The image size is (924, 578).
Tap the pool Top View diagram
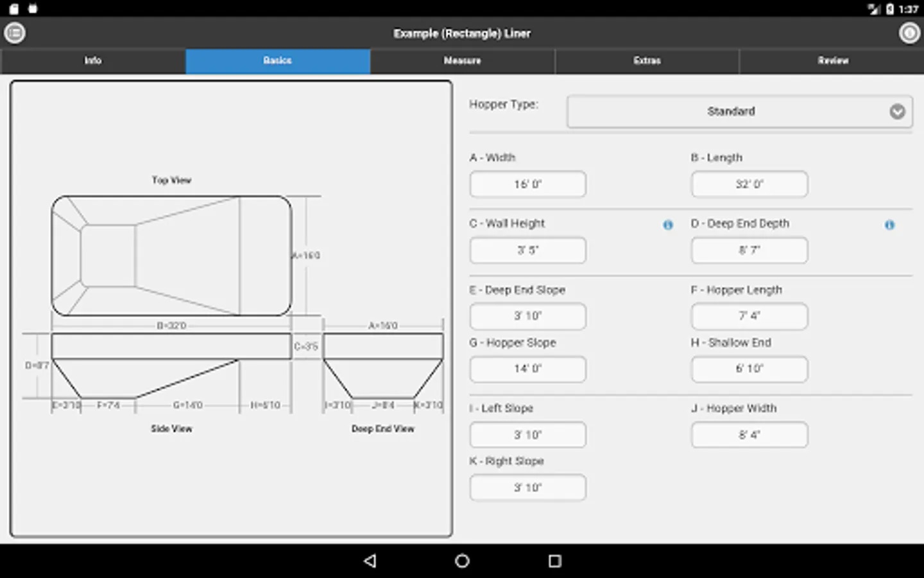tap(171, 256)
